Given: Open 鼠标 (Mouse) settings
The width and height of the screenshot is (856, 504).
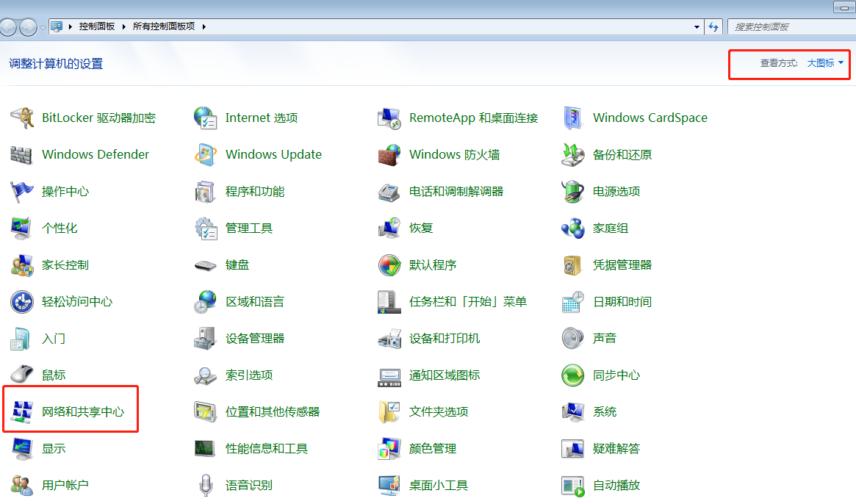Looking at the screenshot, I should (54, 375).
